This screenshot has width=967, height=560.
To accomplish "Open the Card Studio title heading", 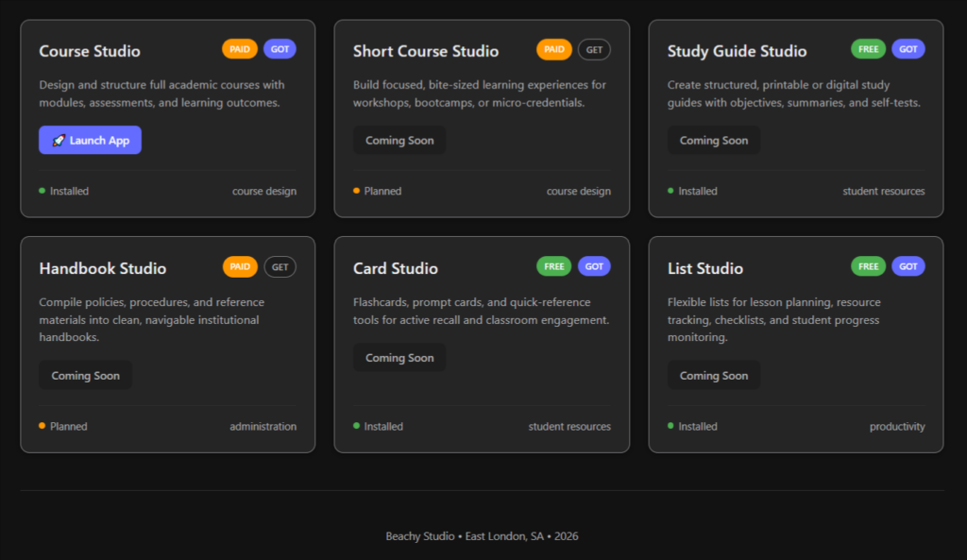I will (x=395, y=269).
